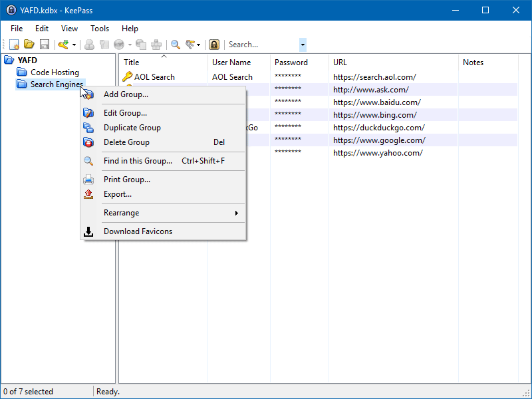Click the Download Favicons arrow icon
Image resolution: width=532 pixels, height=399 pixels.
point(88,231)
